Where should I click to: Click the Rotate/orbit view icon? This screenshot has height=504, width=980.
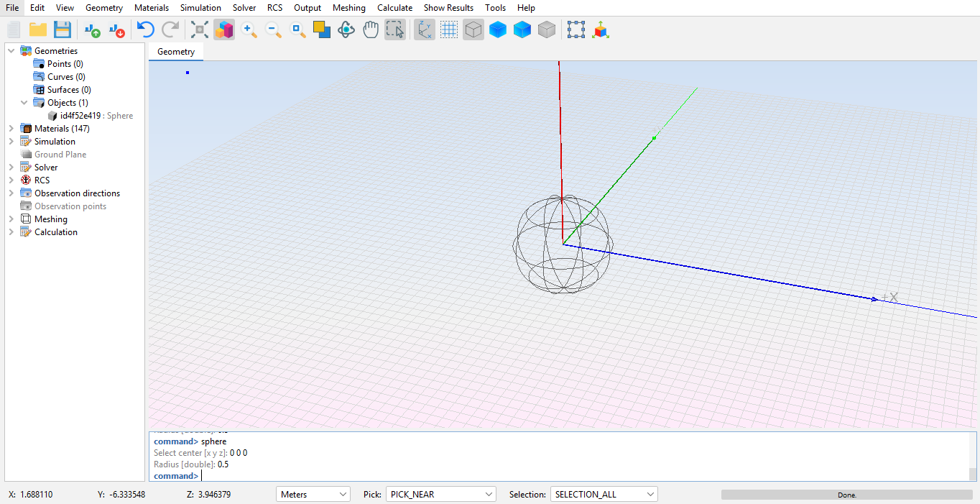coord(346,29)
